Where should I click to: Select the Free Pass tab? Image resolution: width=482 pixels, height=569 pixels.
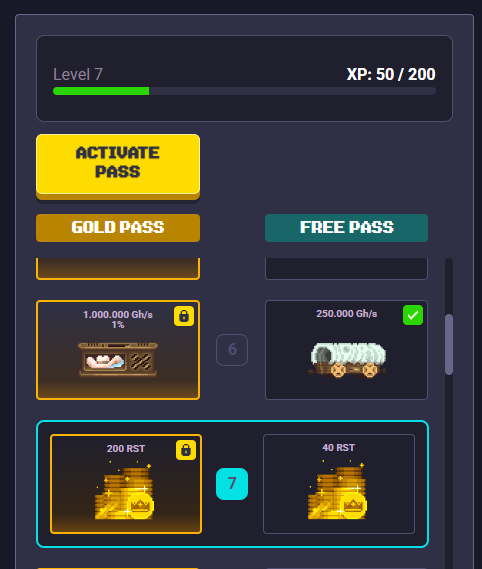[x=346, y=228]
